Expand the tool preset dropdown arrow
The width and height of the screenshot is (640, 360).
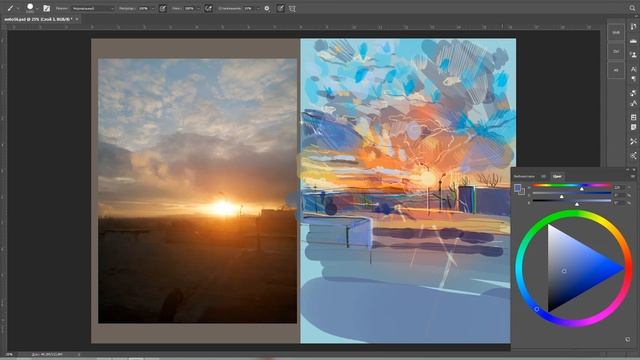(x=18, y=8)
